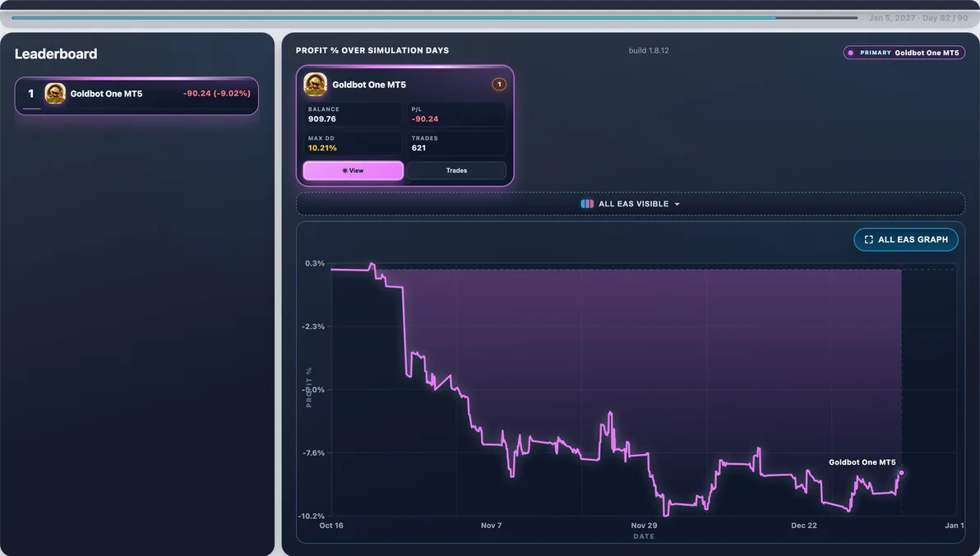Click the Jan 5, 2027 Day 82/90 label
The height and width of the screenshot is (556, 980).
pyautogui.click(x=918, y=18)
